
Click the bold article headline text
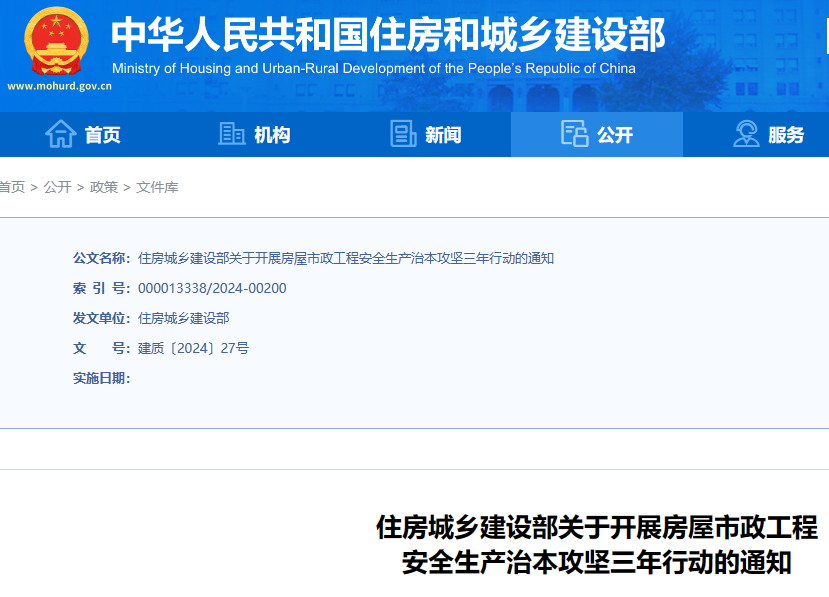[x=596, y=543]
